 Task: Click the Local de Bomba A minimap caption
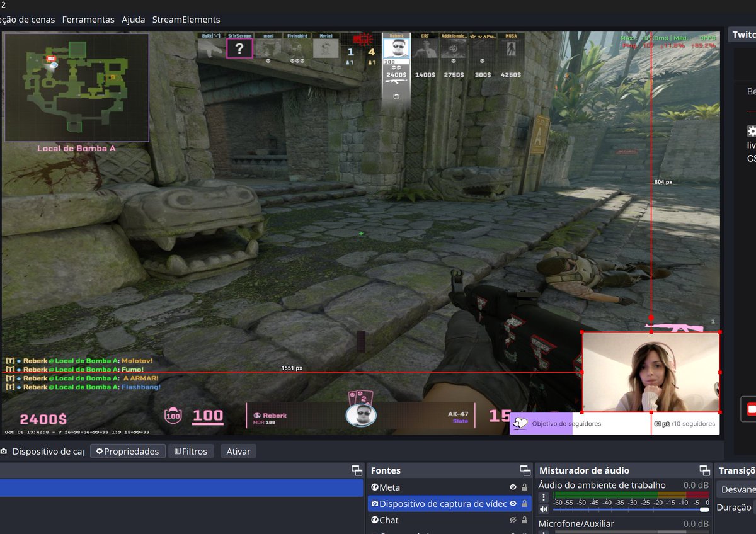tap(76, 149)
